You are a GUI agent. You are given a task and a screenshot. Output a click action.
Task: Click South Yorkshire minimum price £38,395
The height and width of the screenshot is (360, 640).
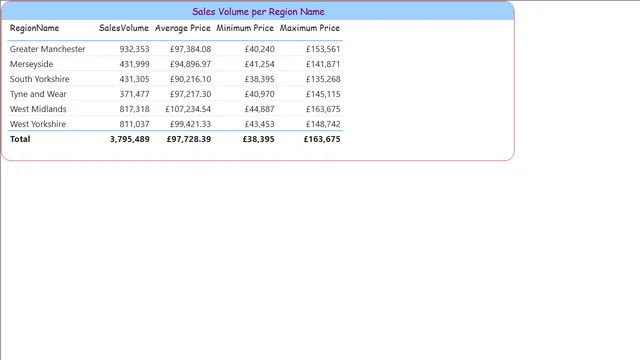tap(260, 79)
